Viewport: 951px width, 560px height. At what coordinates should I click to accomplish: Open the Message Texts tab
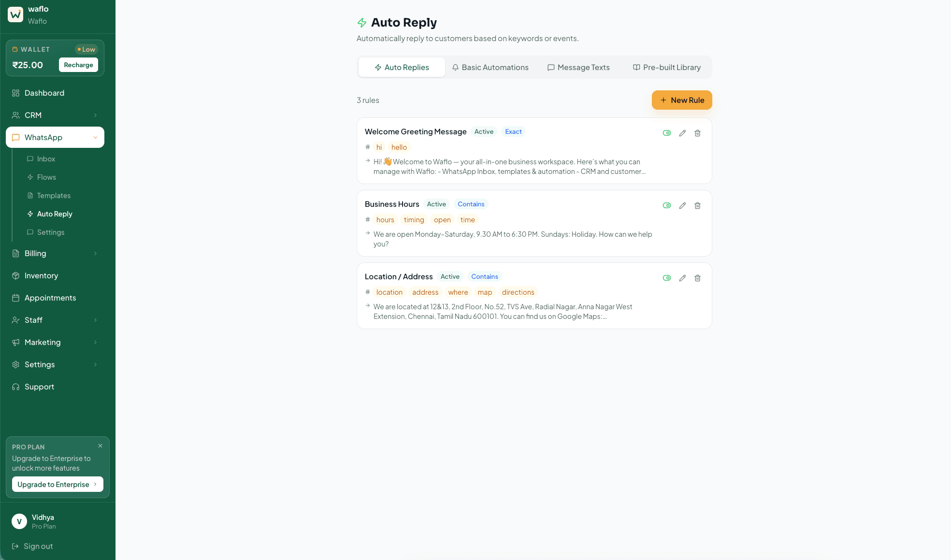pyautogui.click(x=578, y=67)
